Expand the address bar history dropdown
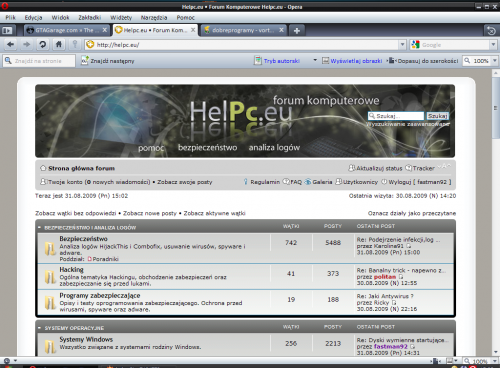Viewport: 500px width, 368px height. pyautogui.click(x=402, y=44)
